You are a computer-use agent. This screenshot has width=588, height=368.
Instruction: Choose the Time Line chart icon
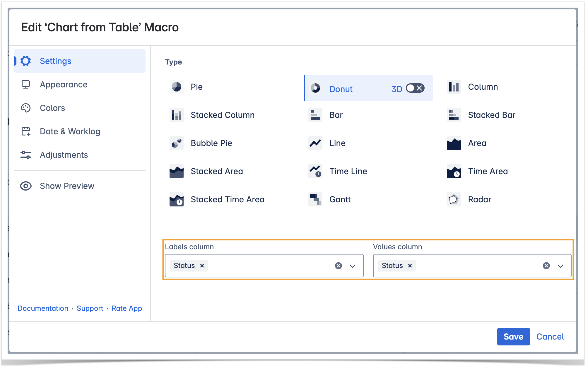pos(315,171)
